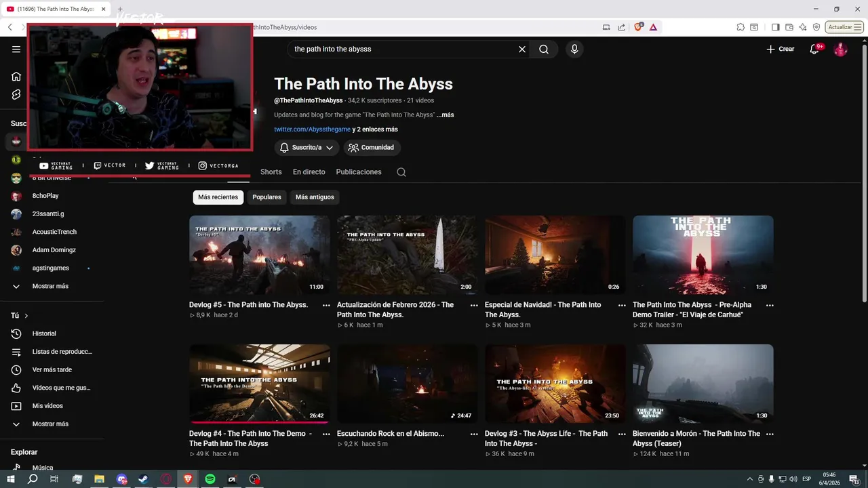Select the Populares filter chip

[x=267, y=197]
